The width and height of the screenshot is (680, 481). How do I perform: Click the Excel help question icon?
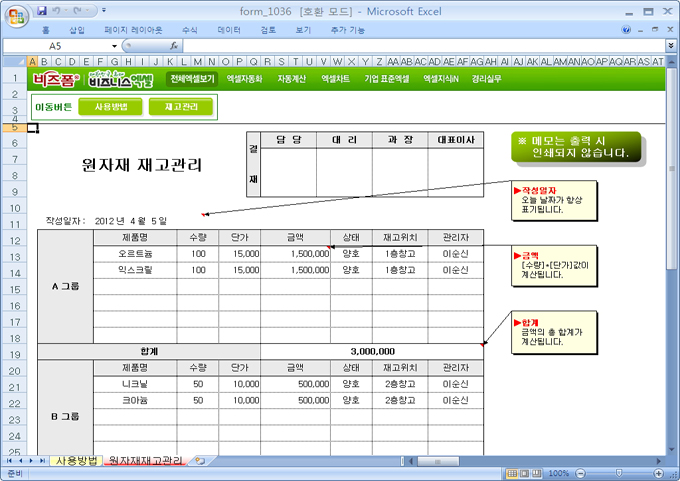[626, 29]
